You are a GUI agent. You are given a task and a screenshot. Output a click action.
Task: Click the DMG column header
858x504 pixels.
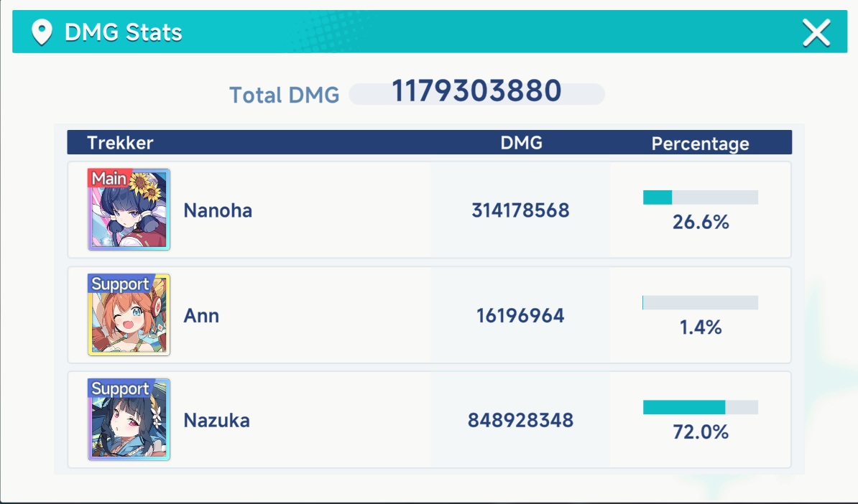pos(522,143)
